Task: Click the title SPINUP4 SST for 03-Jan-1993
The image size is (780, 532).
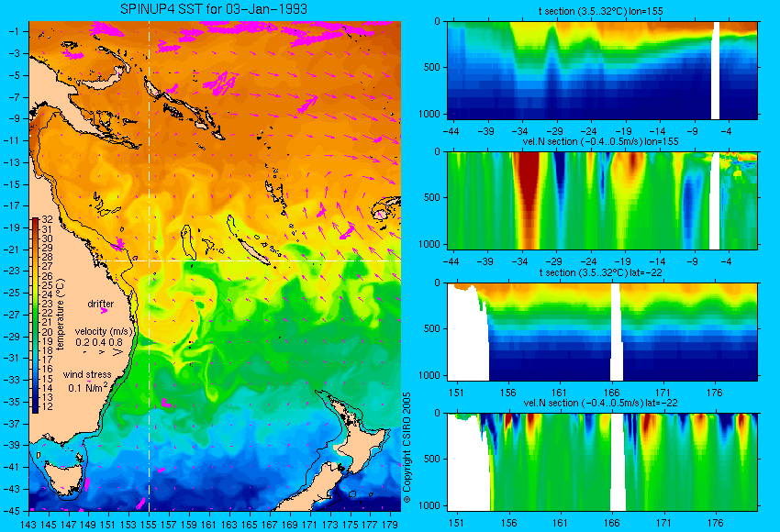Action: point(214,9)
